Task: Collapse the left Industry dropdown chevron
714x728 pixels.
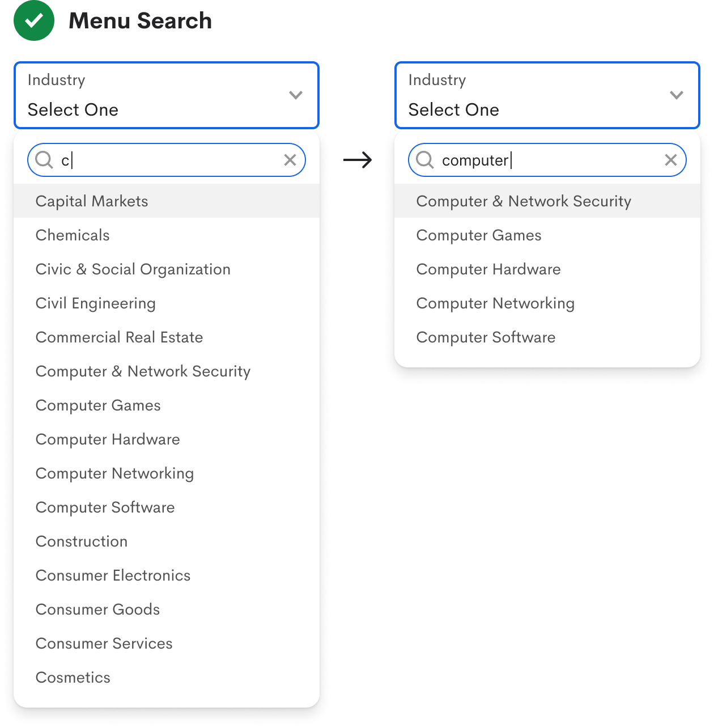Action: tap(296, 95)
